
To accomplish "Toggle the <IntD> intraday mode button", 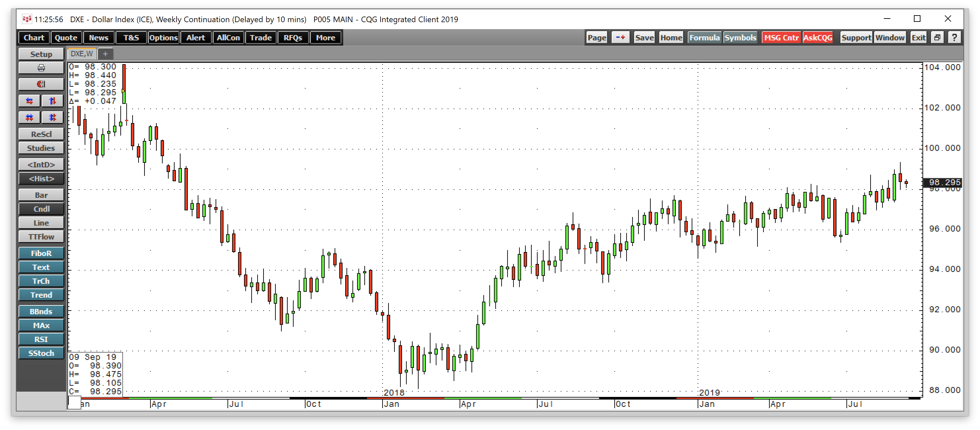I will click(41, 165).
